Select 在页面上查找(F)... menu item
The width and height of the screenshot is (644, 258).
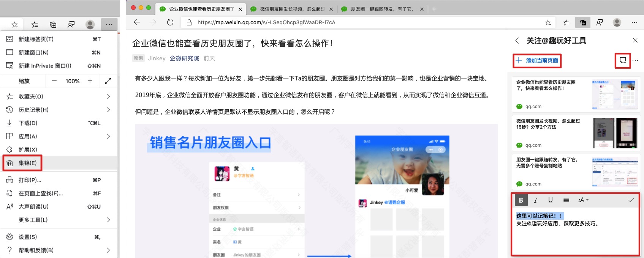pos(59,193)
